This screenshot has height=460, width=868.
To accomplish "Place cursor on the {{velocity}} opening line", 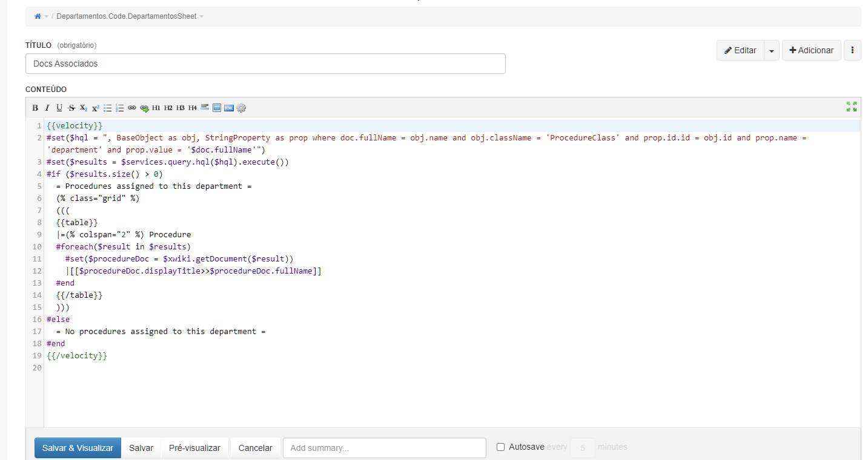I will (x=75, y=126).
